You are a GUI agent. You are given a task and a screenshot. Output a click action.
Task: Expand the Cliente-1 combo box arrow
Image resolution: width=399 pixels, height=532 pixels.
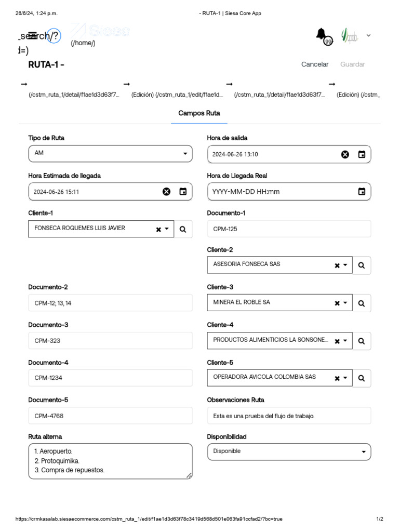pyautogui.click(x=167, y=229)
